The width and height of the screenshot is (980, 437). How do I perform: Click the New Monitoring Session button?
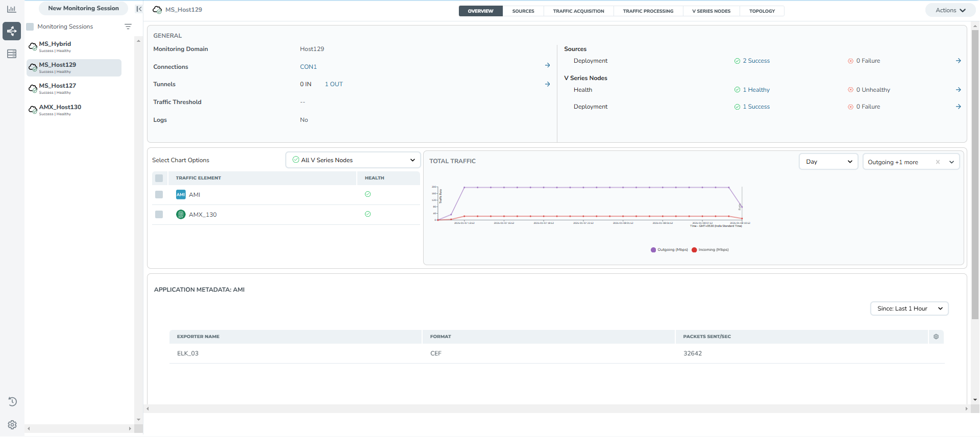point(83,8)
